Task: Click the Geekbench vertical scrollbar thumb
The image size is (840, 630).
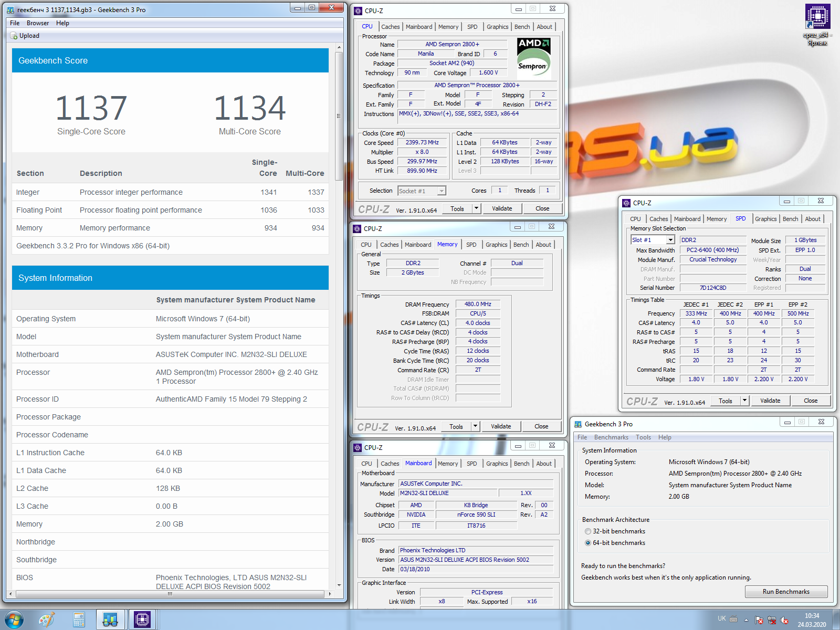Action: [x=339, y=116]
